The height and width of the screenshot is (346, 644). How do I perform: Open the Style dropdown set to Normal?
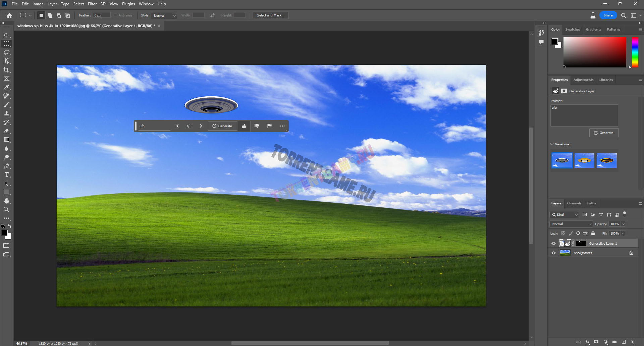click(x=164, y=15)
